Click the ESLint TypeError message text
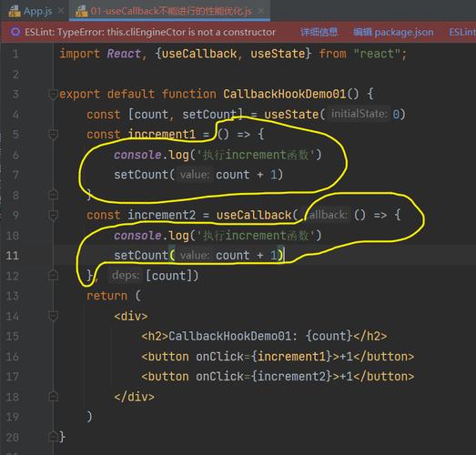 pyautogui.click(x=150, y=32)
